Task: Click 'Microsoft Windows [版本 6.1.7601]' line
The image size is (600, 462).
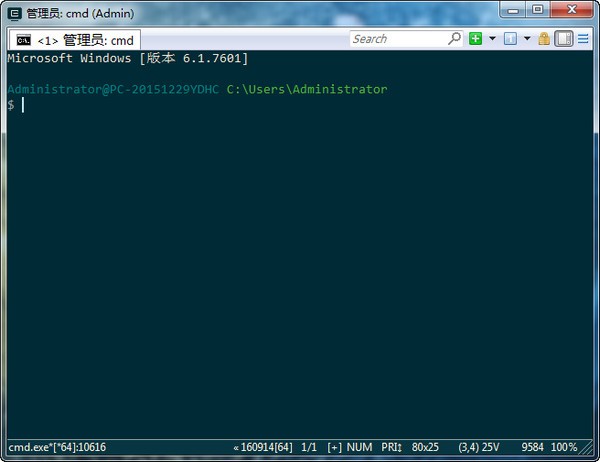Action: pyautogui.click(x=128, y=58)
